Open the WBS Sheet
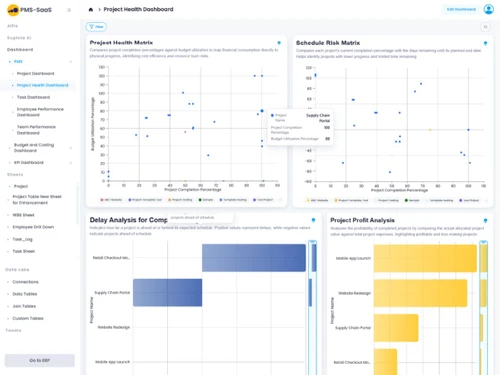Screen dimensions: 500x375 click(x=23, y=215)
